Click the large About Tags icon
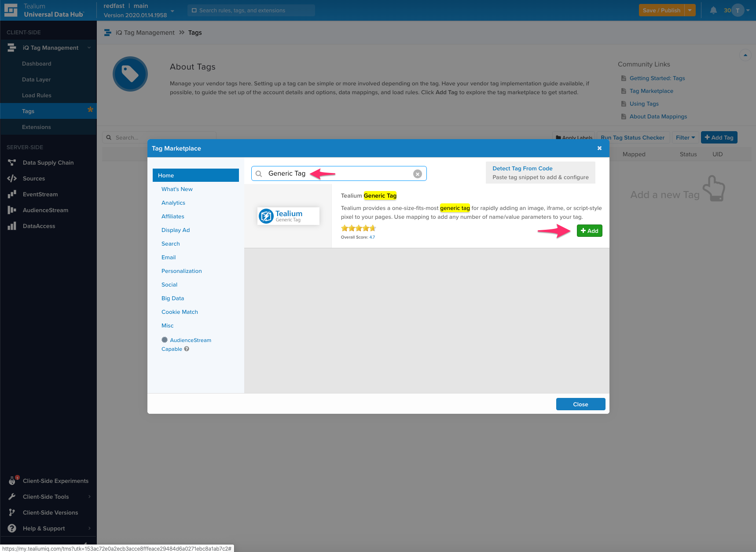 (x=130, y=74)
